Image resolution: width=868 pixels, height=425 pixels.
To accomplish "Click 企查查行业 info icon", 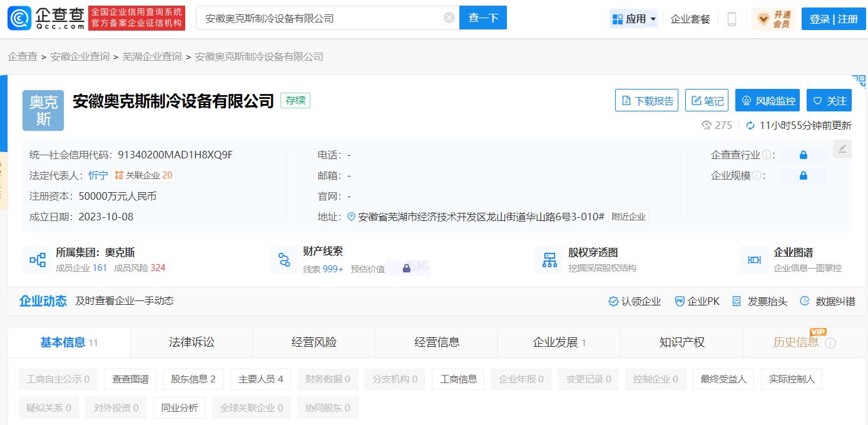I will coord(767,155).
